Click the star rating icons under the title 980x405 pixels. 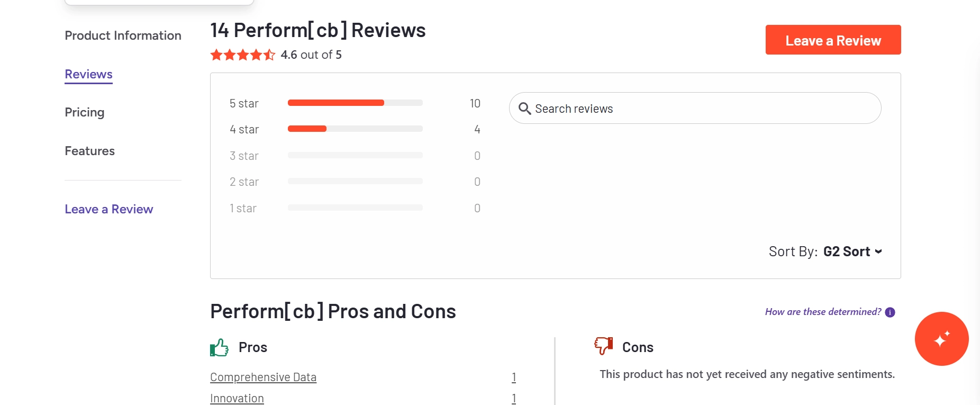(x=243, y=55)
